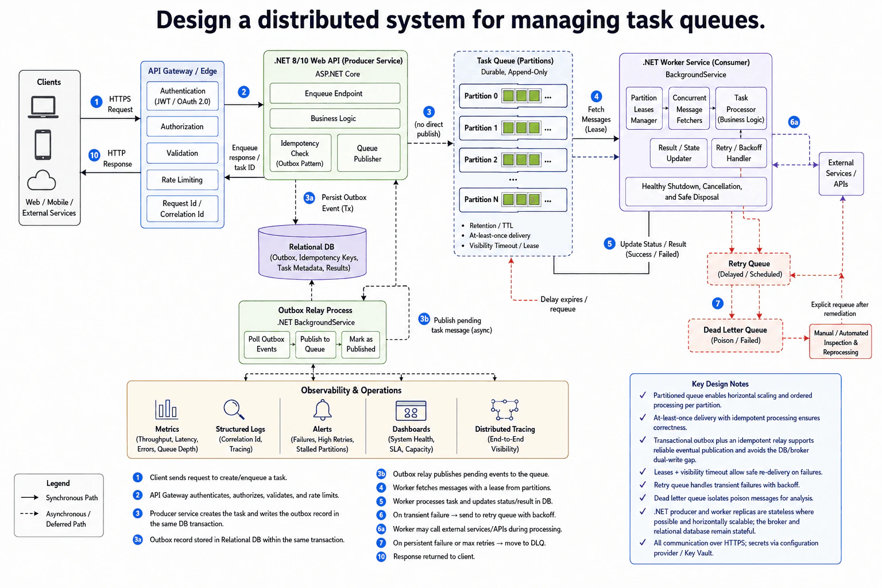
Task: Select the Validation box in API Gateway
Action: pos(183,153)
